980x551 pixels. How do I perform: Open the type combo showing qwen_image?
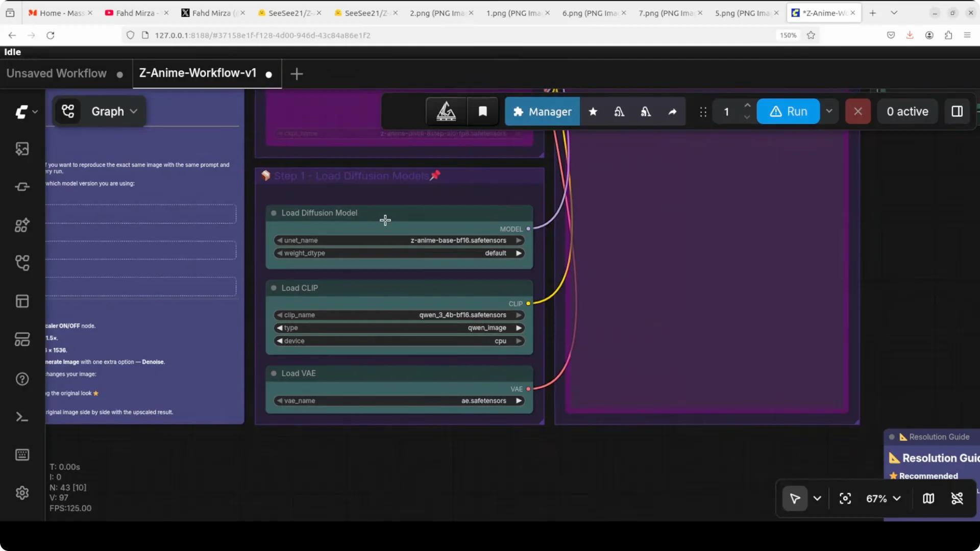(x=399, y=328)
